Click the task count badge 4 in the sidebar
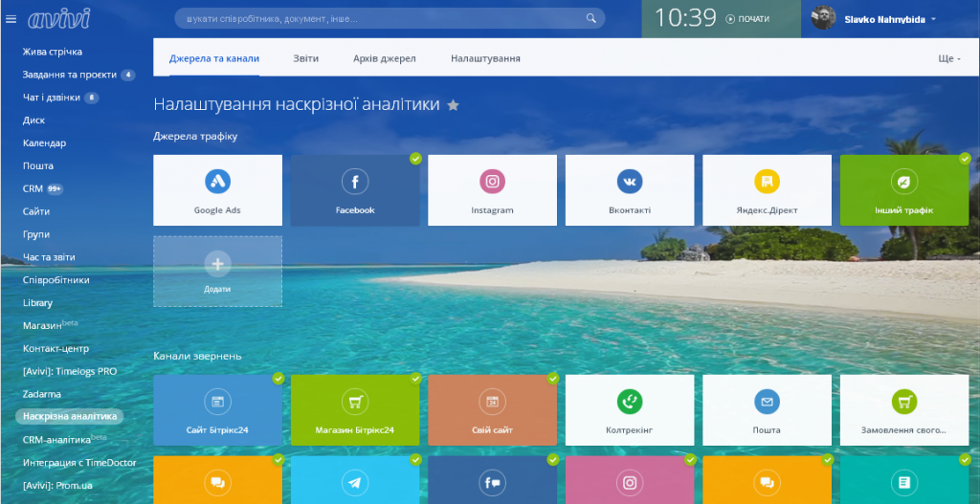The width and height of the screenshot is (980, 504). pos(127,75)
